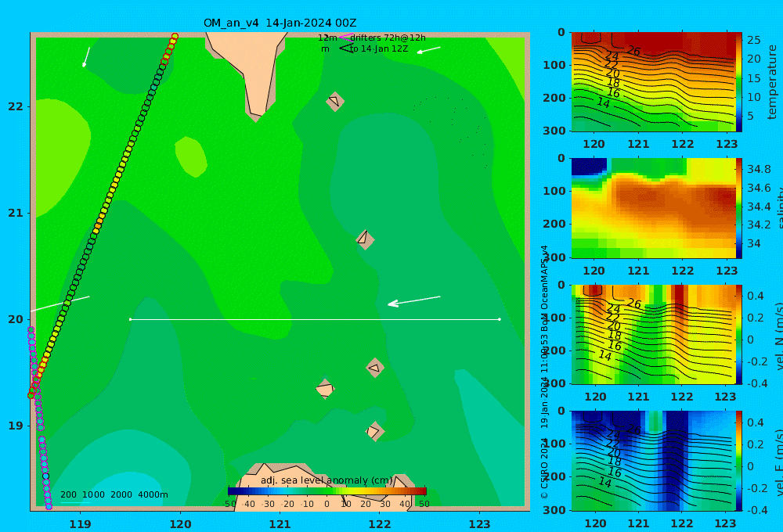This screenshot has width=783, height=532.
Task: Click the 26 contour label in temperature panel
Action: (x=633, y=50)
